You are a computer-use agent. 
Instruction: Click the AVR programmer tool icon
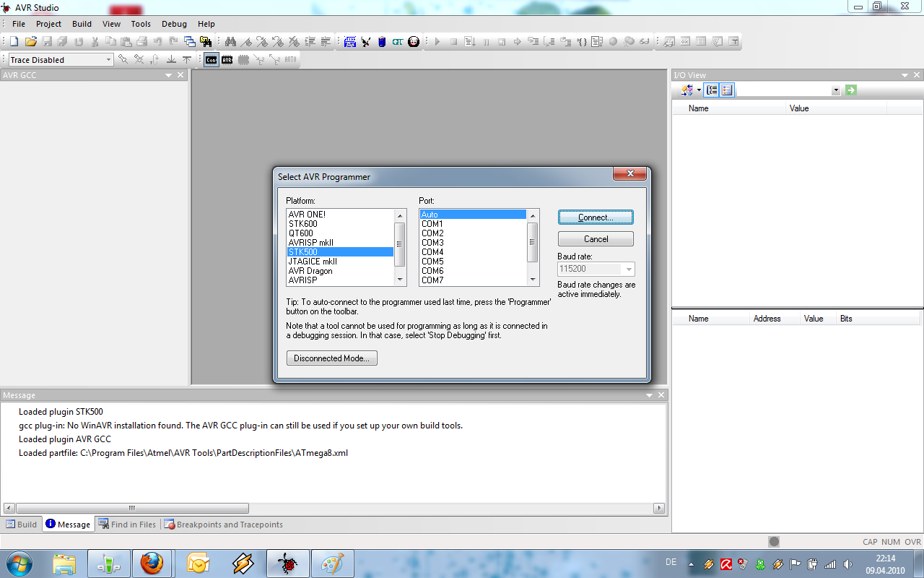tap(366, 41)
